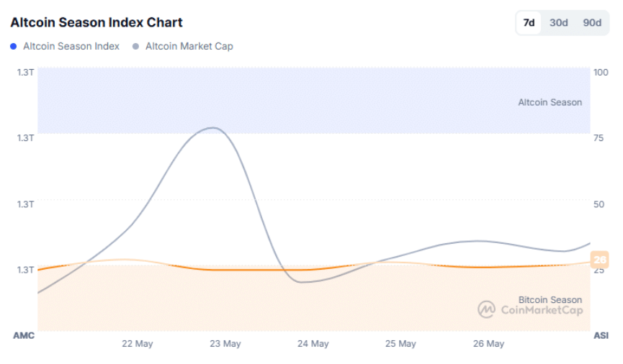Click the Altcoin Season zone label
Image resolution: width=623 pixels, height=364 pixels.
550,102
